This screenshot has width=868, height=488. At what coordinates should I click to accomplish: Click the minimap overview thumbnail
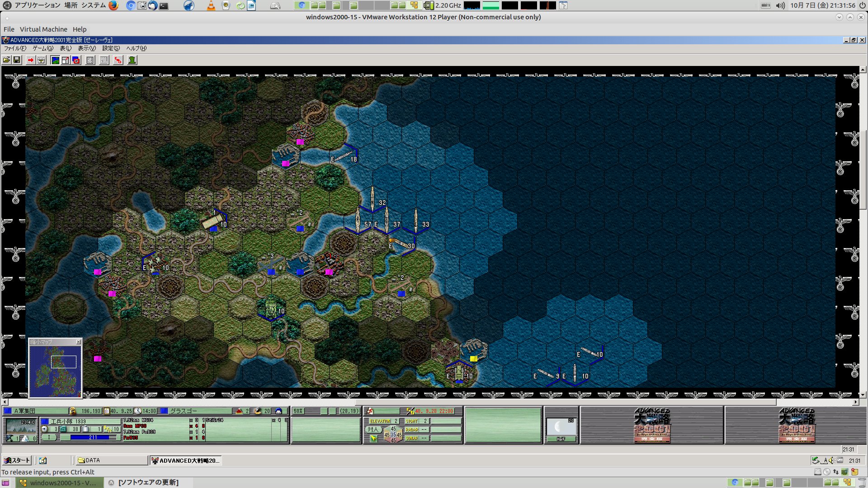pos(55,371)
